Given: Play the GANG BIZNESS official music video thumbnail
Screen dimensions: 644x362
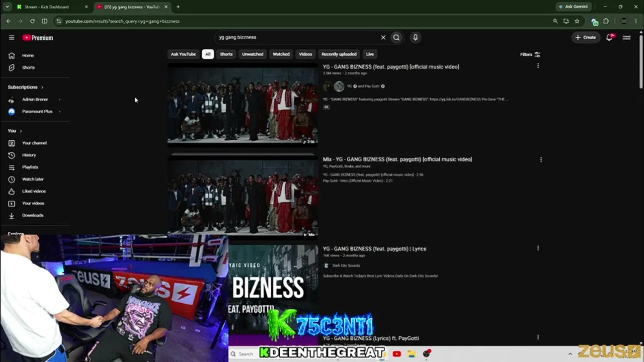Looking at the screenshot, I should coord(243,104).
